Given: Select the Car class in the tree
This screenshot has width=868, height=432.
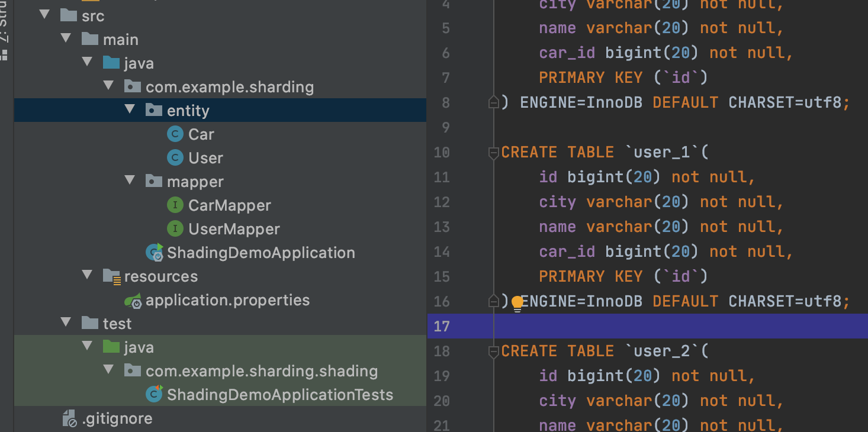Looking at the screenshot, I should pos(201,134).
